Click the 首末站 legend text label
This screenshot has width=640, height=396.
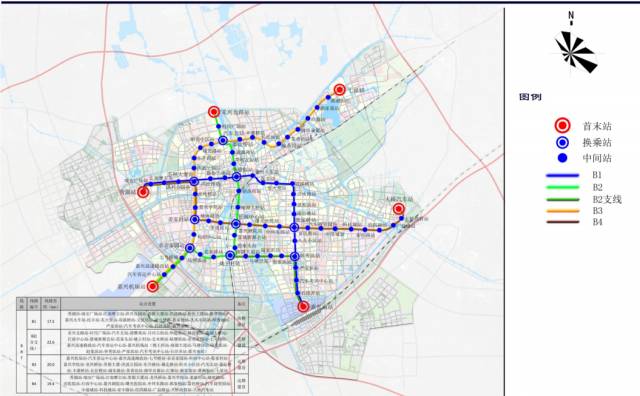tap(597, 126)
